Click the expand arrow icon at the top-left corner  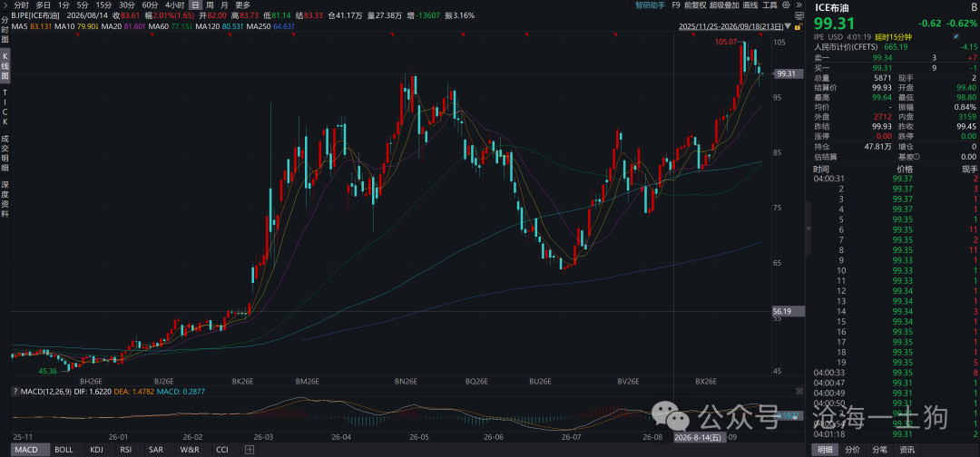(x=5, y=5)
